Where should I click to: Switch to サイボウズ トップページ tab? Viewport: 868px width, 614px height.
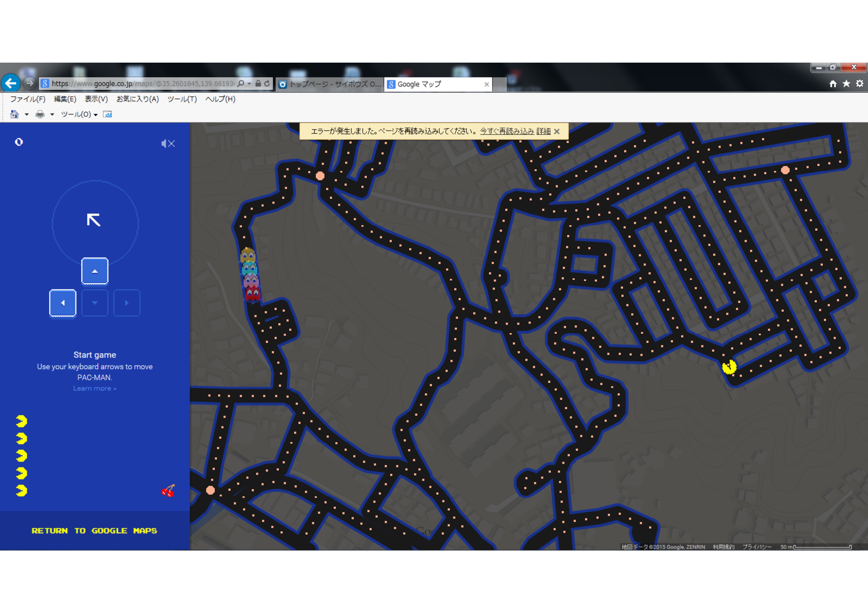pos(330,84)
